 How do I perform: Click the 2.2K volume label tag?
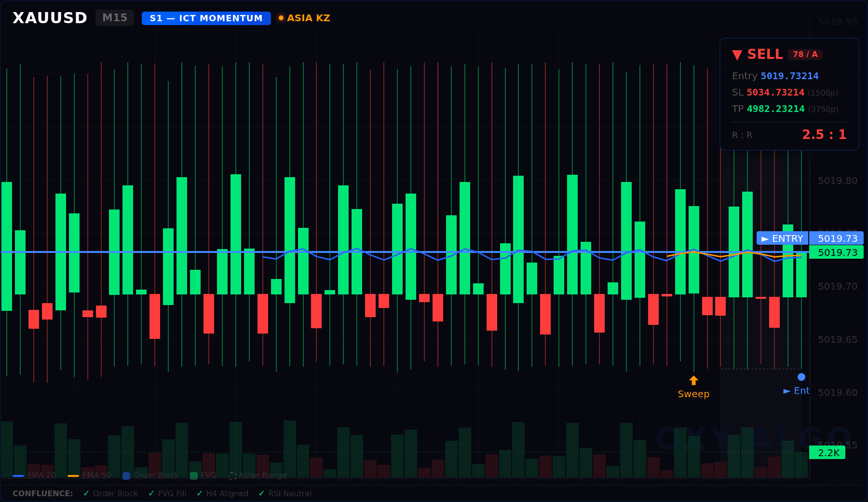[x=828, y=453]
